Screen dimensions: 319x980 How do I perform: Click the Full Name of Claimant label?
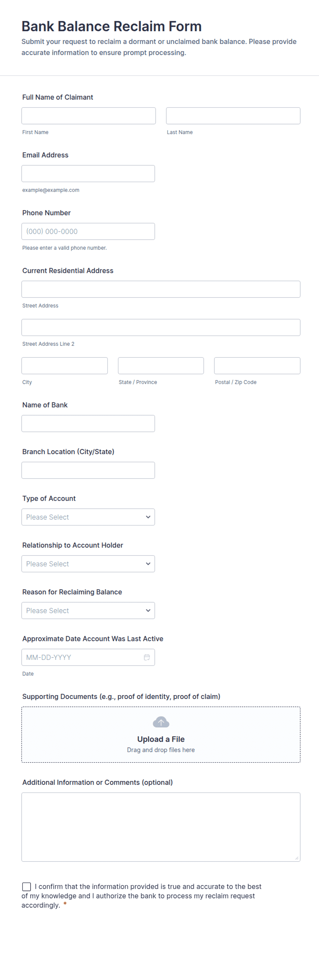pyautogui.click(x=58, y=97)
